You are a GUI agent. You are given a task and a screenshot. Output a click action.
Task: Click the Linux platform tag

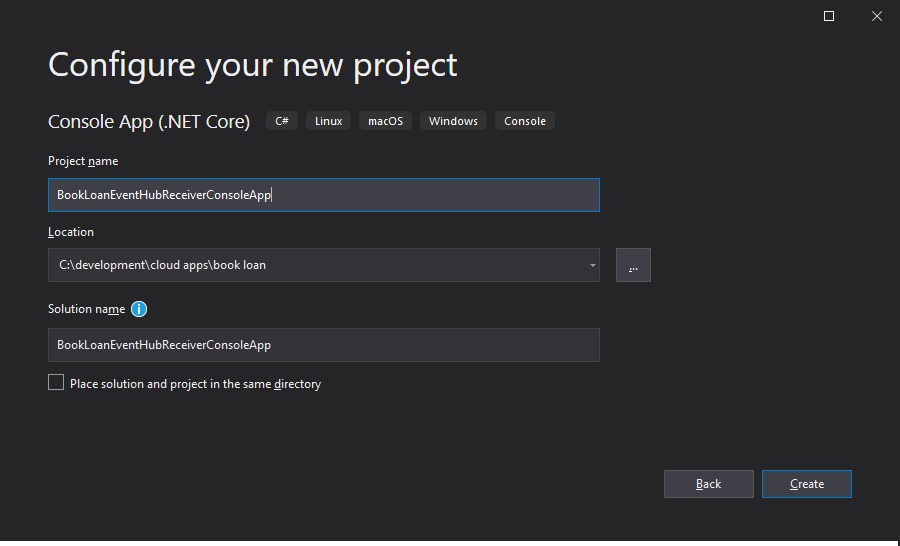tap(328, 121)
